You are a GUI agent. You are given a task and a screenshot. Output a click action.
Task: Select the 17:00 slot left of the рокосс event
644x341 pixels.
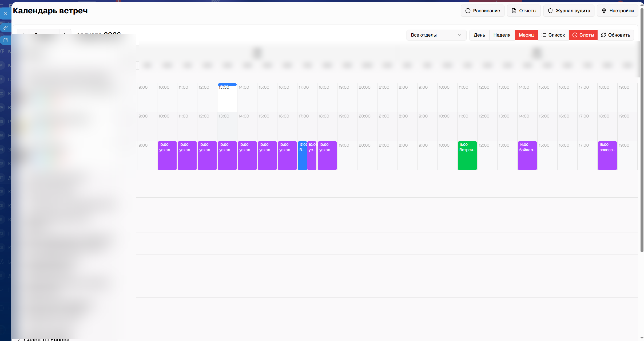pyautogui.click(x=587, y=156)
